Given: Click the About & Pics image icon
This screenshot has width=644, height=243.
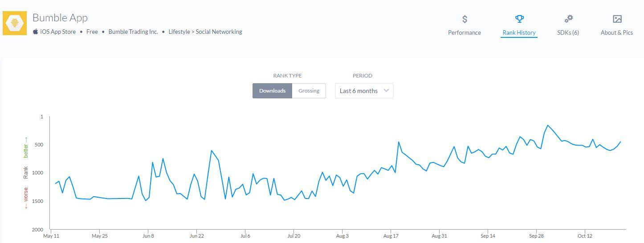Looking at the screenshot, I should tap(617, 19).
